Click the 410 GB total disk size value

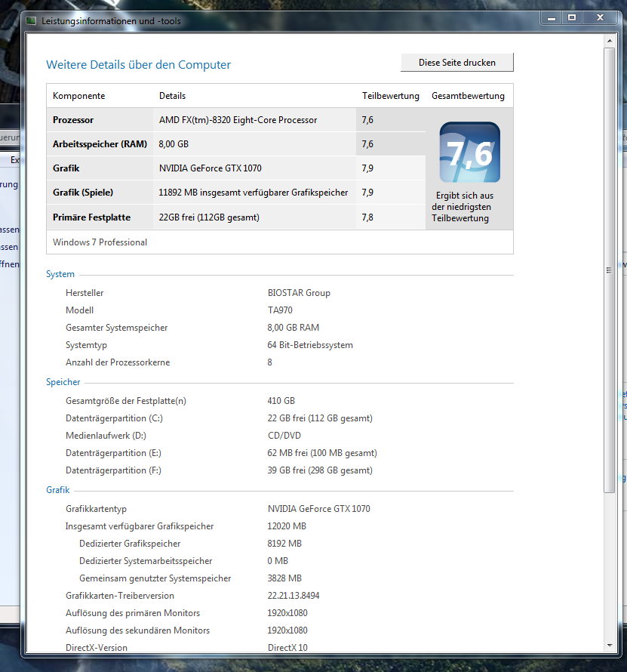(x=281, y=401)
